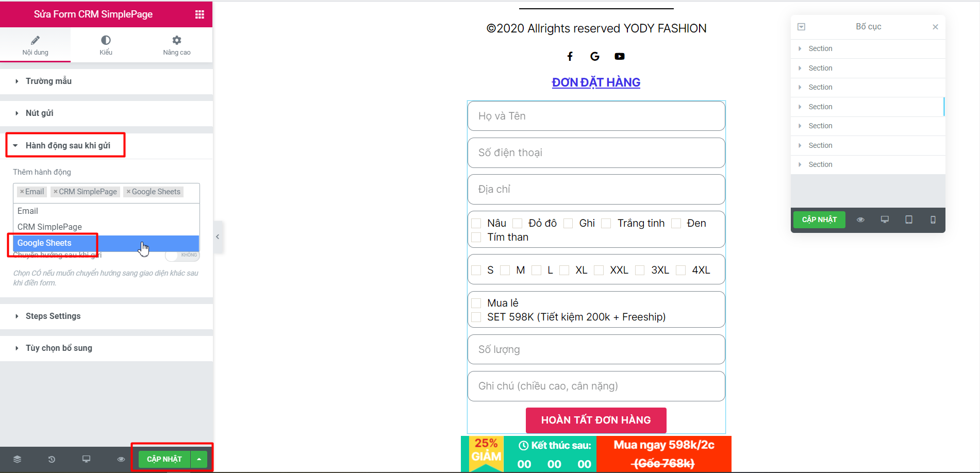The height and width of the screenshot is (473, 980).
Task: Select desktop view icon in Bố cục footer
Action: point(885,220)
